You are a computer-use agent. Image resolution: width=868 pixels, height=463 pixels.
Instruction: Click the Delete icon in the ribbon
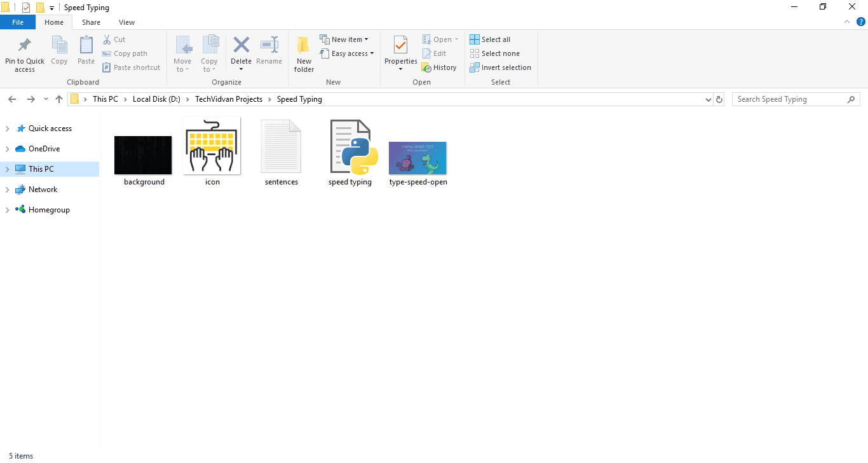(241, 46)
